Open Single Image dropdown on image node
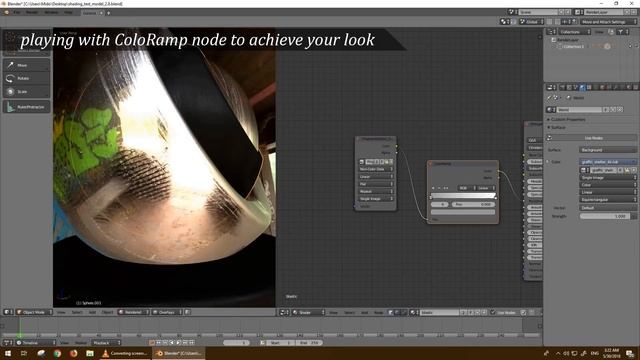The image size is (640, 360). click(x=376, y=199)
